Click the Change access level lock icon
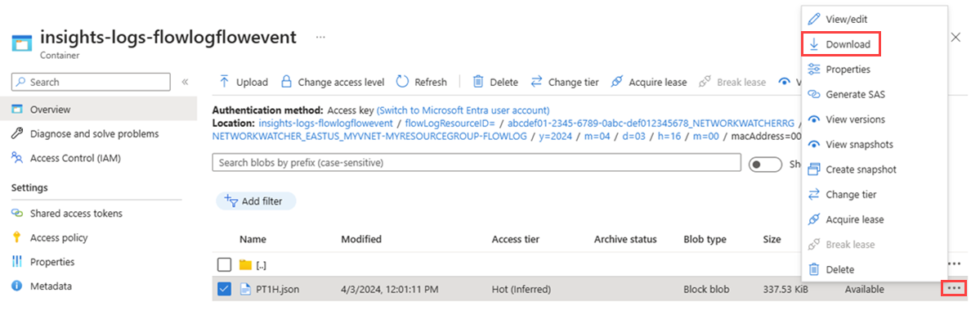The width and height of the screenshot is (980, 320). [x=285, y=82]
